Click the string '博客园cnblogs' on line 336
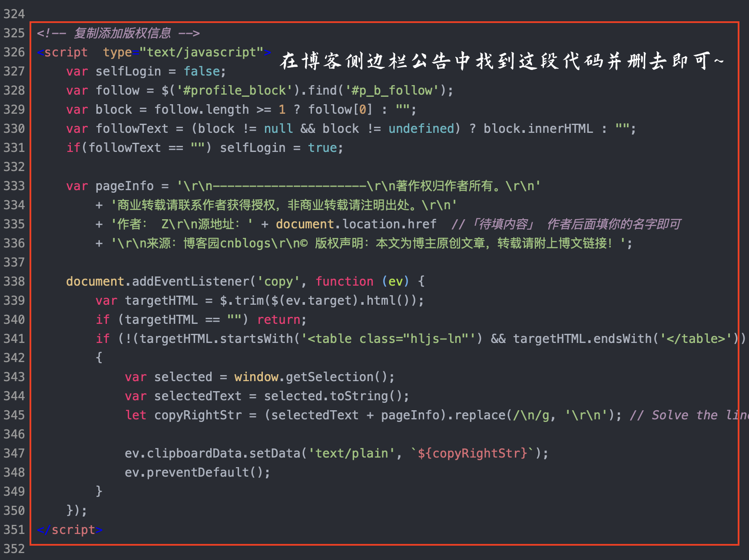This screenshot has width=749, height=560. 227,243
